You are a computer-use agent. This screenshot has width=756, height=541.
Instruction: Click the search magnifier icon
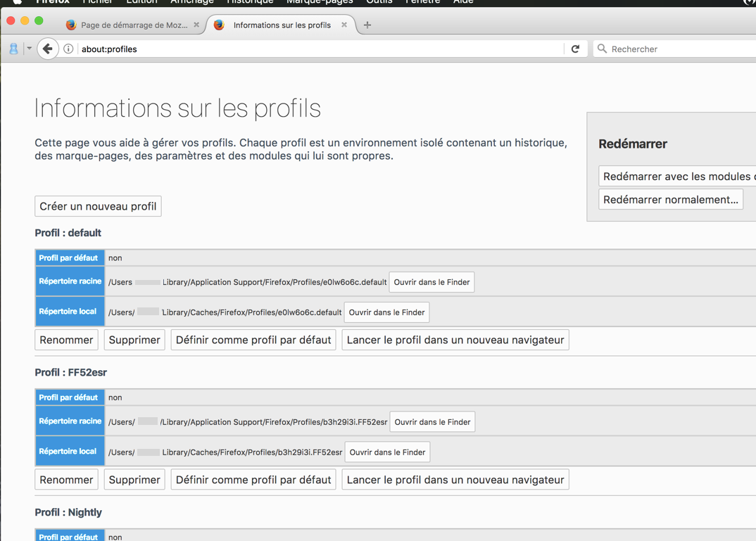602,49
